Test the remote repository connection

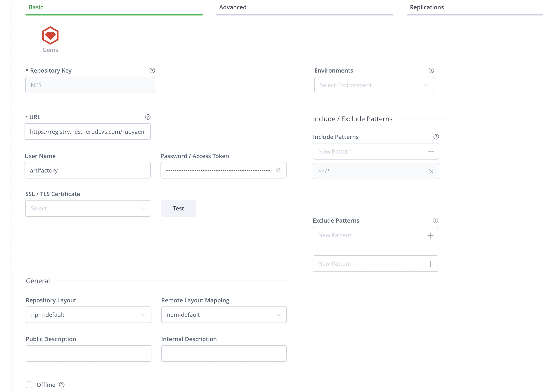click(x=178, y=208)
